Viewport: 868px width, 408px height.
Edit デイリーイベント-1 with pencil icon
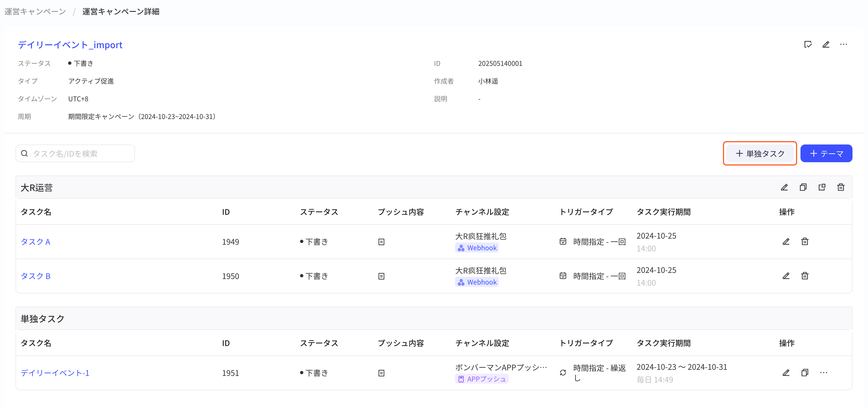pyautogui.click(x=786, y=373)
